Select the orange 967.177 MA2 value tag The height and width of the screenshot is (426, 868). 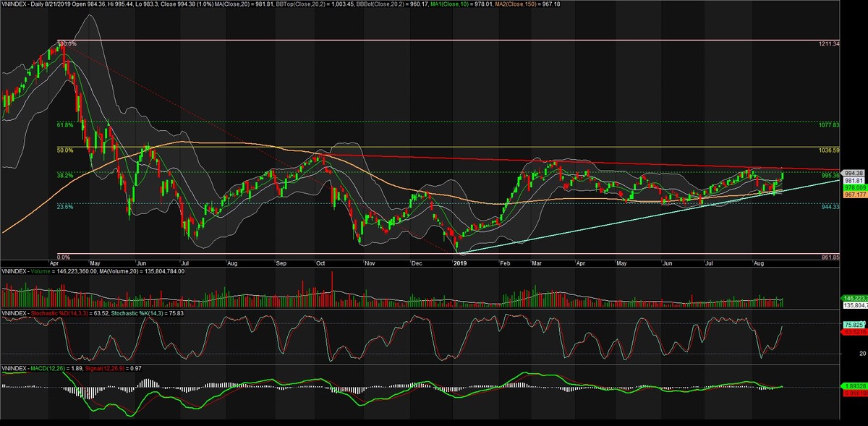pos(854,195)
